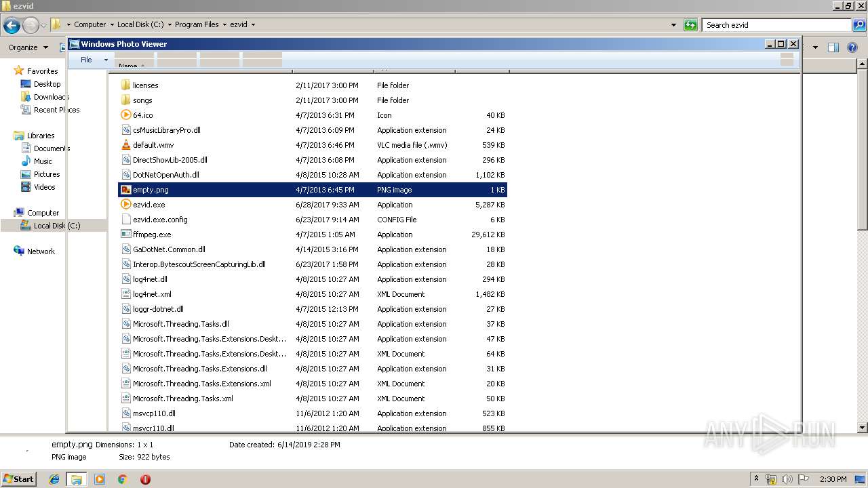
Task: Select the msvcp110.dll file name
Action: [x=154, y=413]
